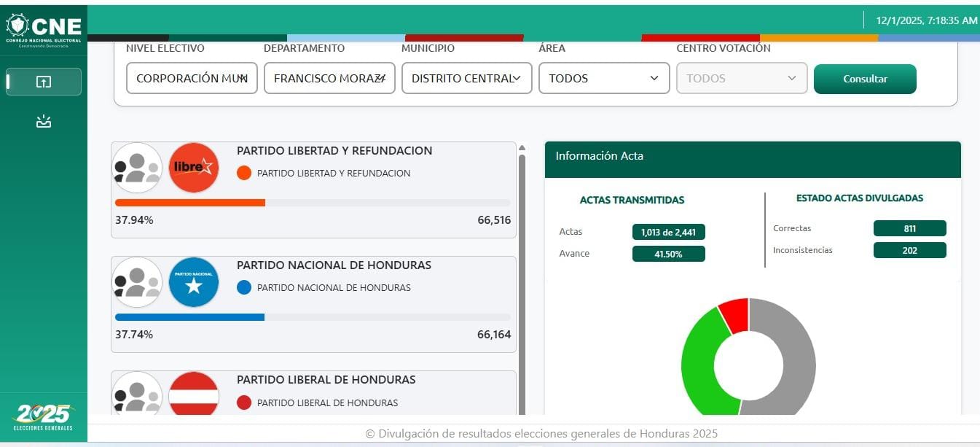Click the Partido Liberal flag logo
Image resolution: width=980 pixels, height=447 pixels.
pos(194,395)
